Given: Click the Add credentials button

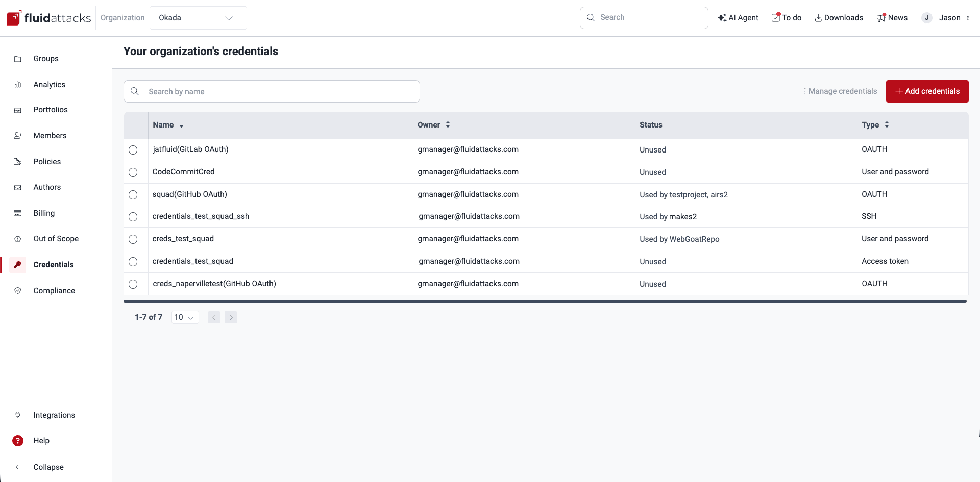Looking at the screenshot, I should (x=927, y=91).
